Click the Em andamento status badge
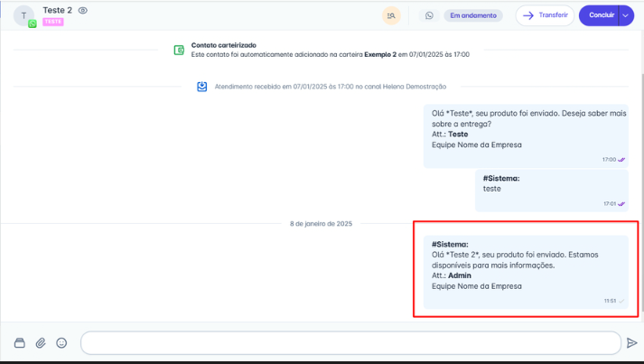 coord(474,15)
